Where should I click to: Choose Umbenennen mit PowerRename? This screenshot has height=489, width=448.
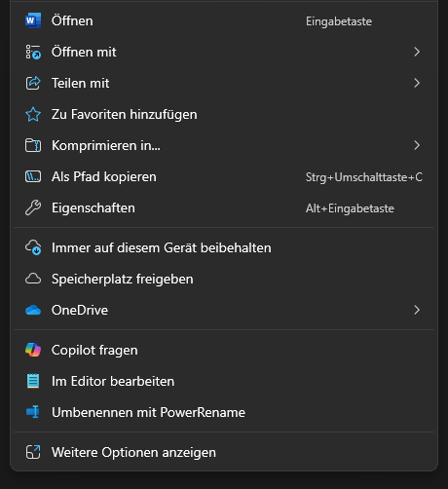224,412
